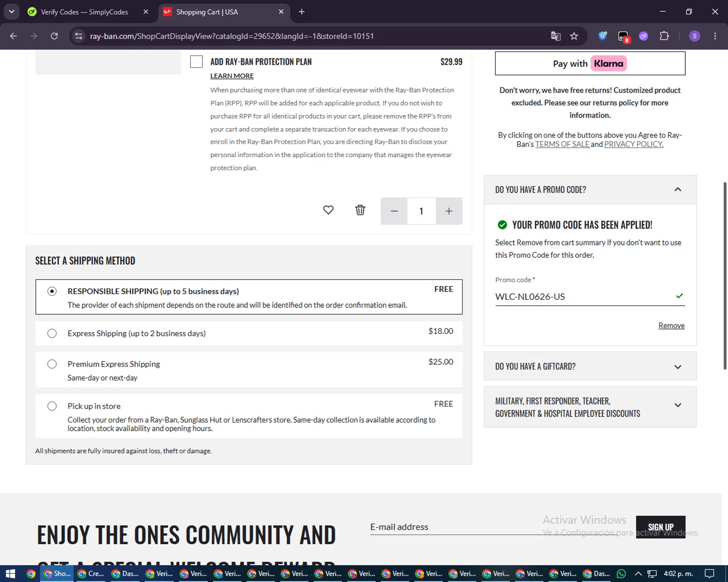Collapse the promo code section chevron
Screen dimensions: 728x582
pyautogui.click(x=678, y=190)
